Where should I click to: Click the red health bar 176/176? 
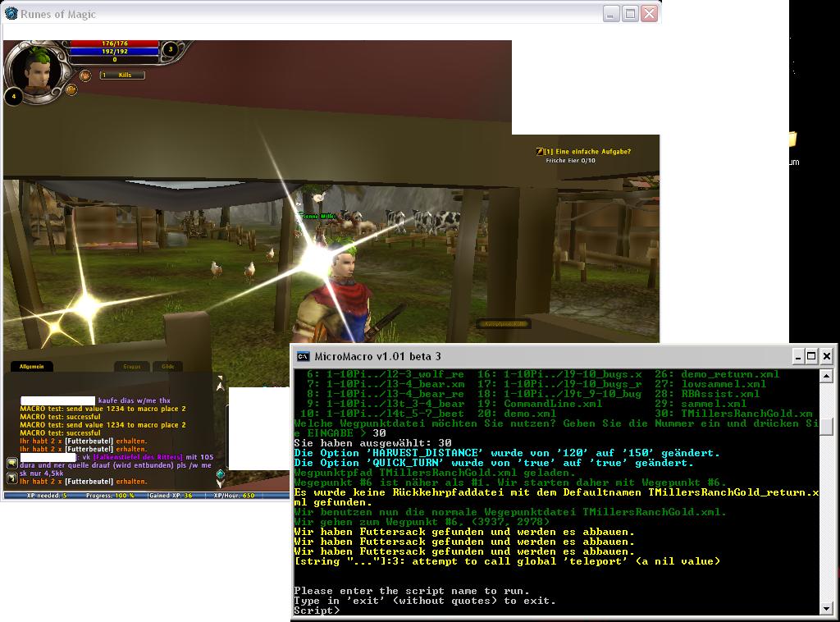click(x=114, y=43)
